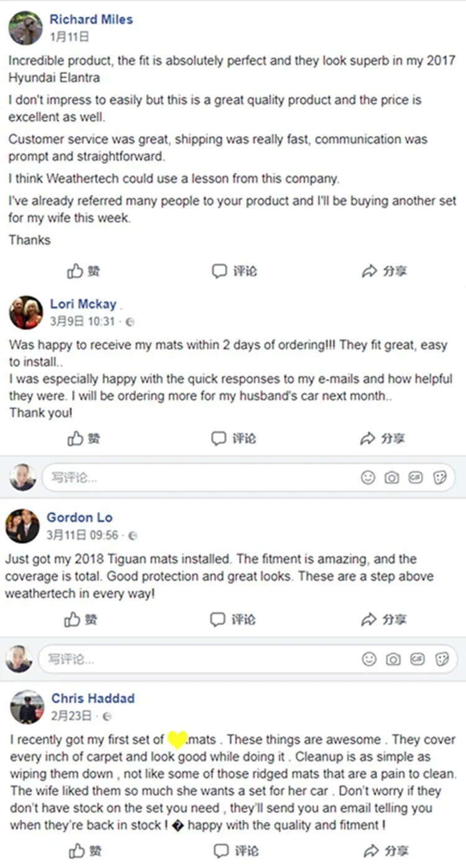
Task: Open emoji picker under Gordon Lo's post
Action: pos(369,659)
